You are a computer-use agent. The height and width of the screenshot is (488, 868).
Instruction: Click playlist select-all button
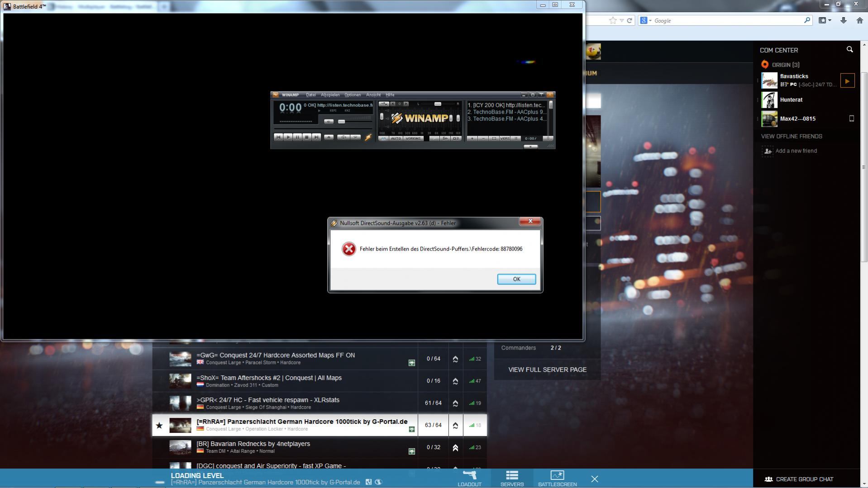point(494,138)
